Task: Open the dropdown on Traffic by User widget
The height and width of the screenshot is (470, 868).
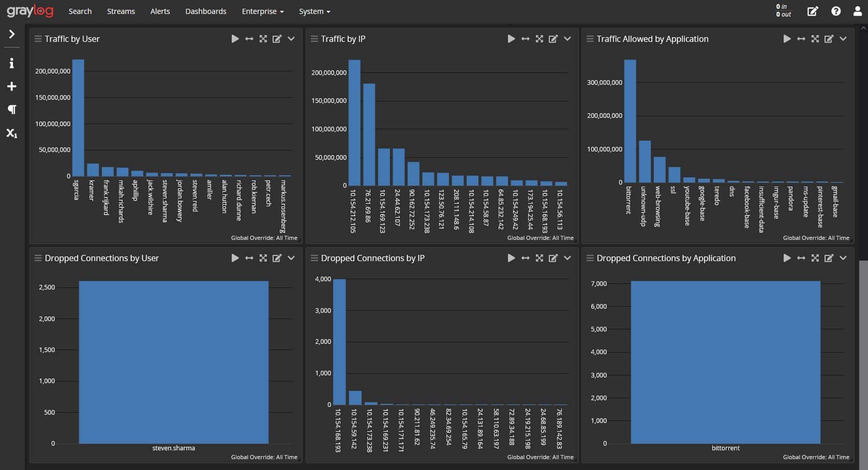Action: coord(291,39)
